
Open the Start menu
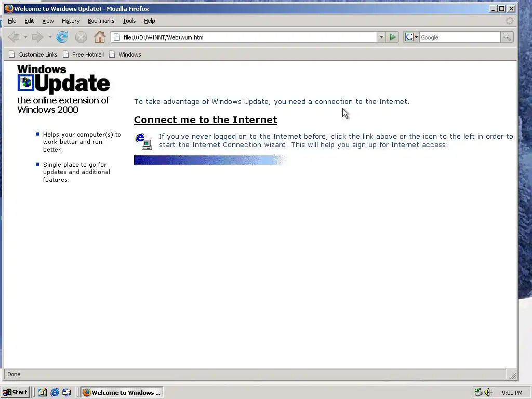click(15, 392)
